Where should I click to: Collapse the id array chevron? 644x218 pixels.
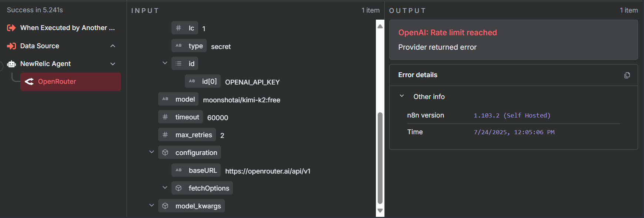point(165,63)
